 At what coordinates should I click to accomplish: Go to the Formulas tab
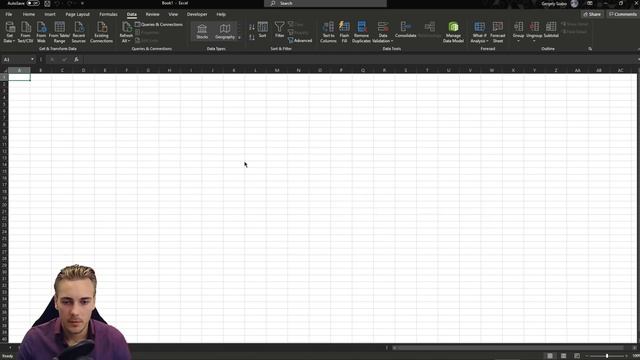pos(108,14)
